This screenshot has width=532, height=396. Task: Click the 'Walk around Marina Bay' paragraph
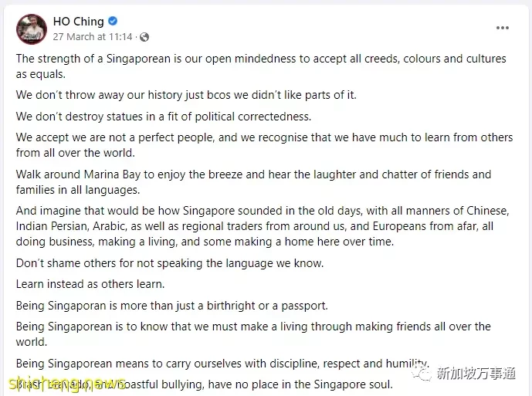click(x=253, y=182)
